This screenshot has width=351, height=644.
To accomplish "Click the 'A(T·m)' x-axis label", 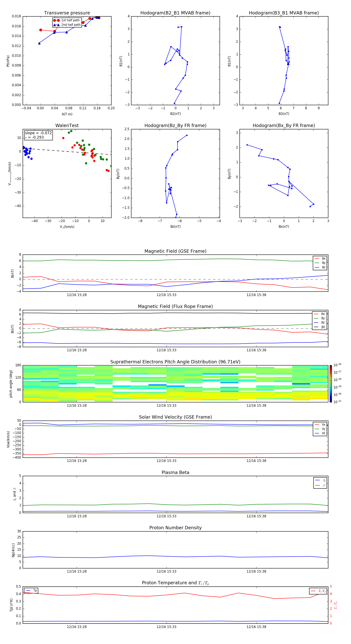I will click(x=67, y=114).
